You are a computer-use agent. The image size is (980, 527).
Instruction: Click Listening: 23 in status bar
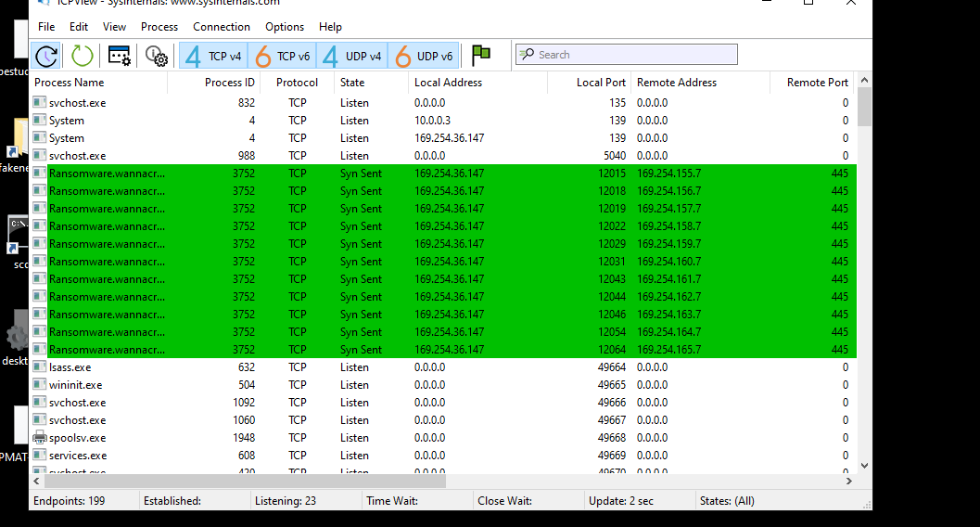285,501
